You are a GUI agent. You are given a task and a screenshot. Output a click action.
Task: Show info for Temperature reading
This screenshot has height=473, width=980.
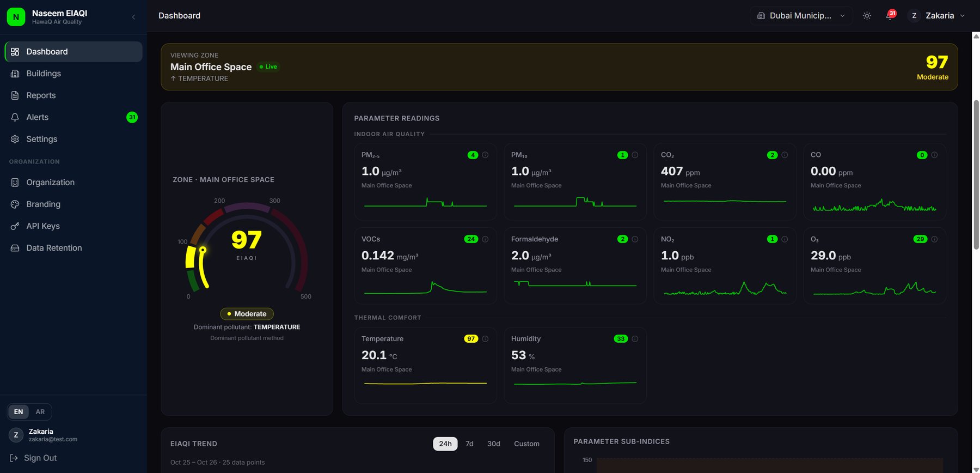point(485,339)
